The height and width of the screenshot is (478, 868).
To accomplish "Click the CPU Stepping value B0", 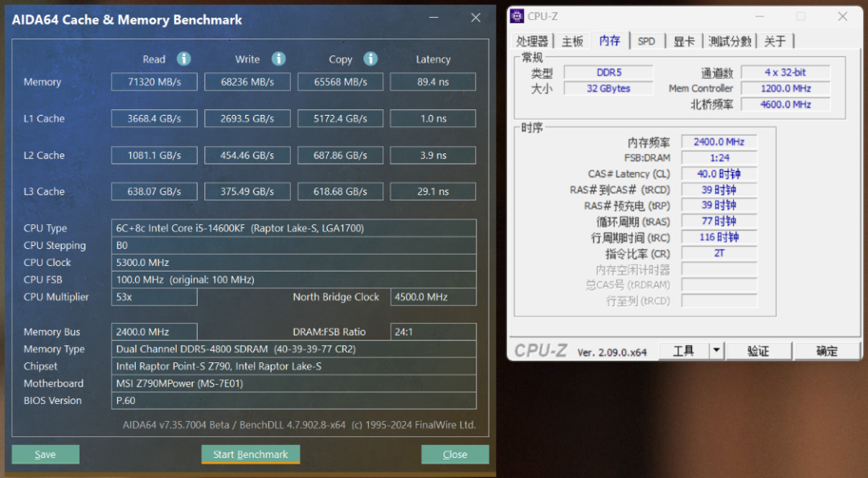I will (x=293, y=245).
